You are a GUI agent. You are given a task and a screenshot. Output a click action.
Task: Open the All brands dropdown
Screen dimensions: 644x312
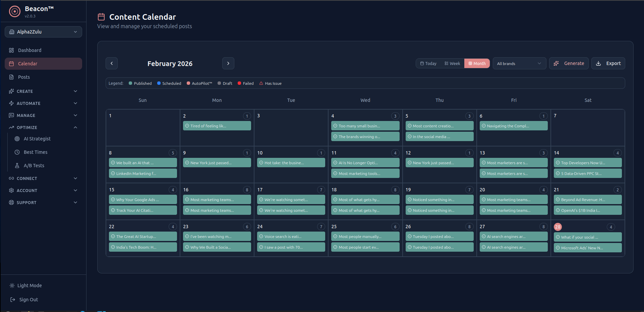519,63
